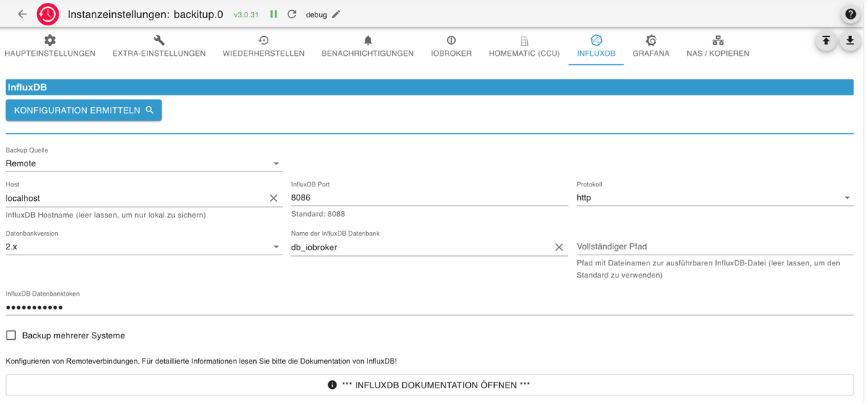Go to the Benachrichtigungen tab
Viewport: 868px width, 402px height.
(367, 46)
